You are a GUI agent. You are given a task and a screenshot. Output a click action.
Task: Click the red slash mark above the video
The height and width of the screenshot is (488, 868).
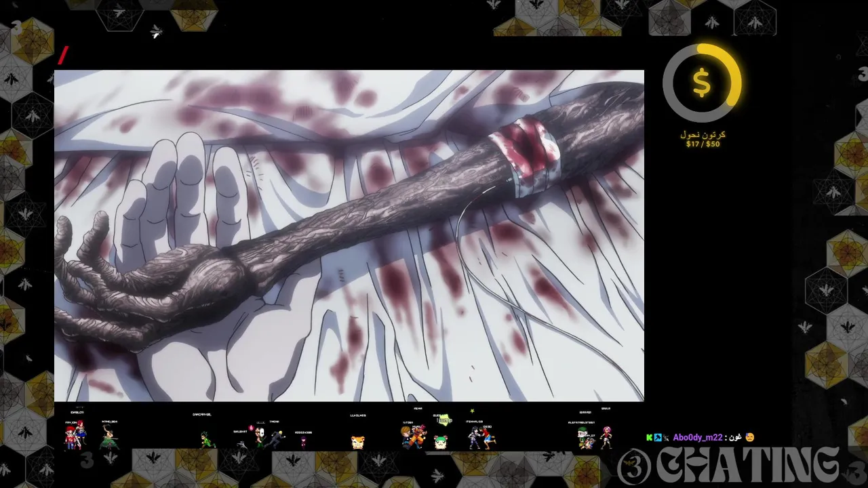click(x=63, y=55)
